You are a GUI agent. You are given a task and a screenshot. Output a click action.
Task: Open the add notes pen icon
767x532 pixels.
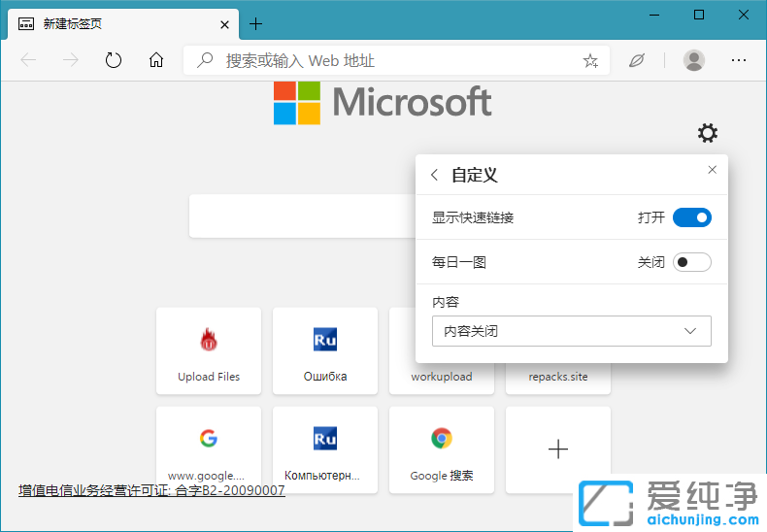[x=636, y=60]
